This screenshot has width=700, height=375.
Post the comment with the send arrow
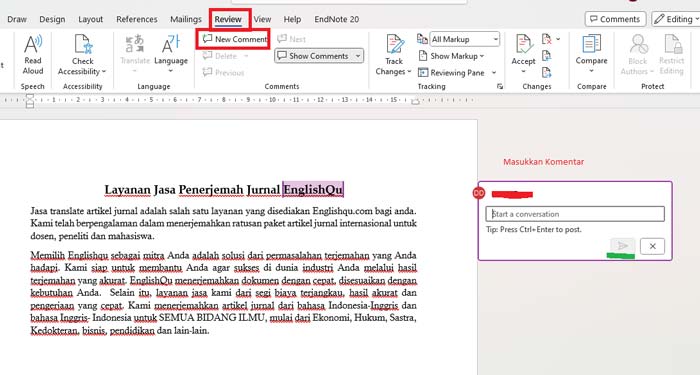click(622, 246)
